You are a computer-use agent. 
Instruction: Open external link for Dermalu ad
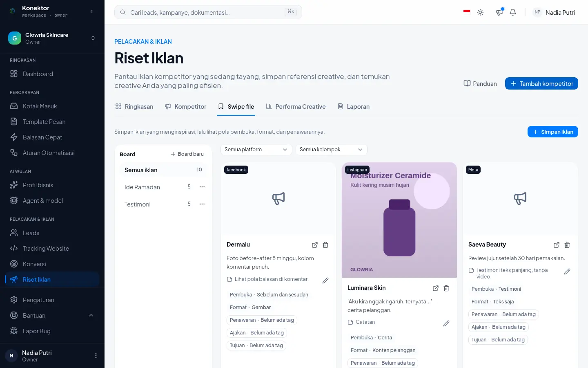pyautogui.click(x=315, y=245)
